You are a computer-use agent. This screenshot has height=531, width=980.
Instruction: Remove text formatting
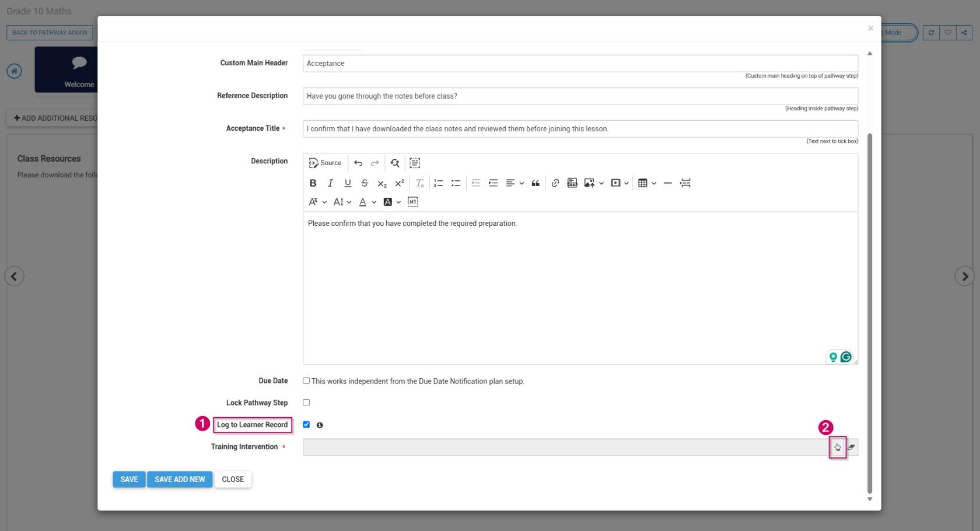click(x=420, y=183)
